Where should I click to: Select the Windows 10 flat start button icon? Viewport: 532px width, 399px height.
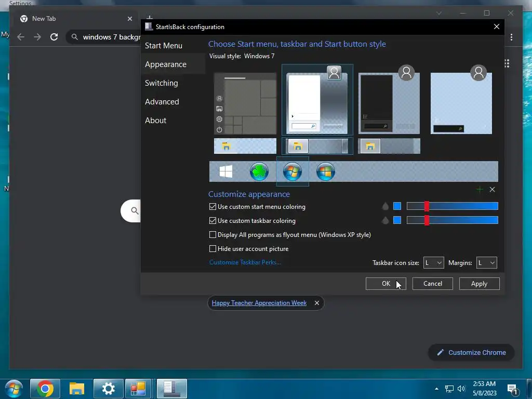pos(226,171)
